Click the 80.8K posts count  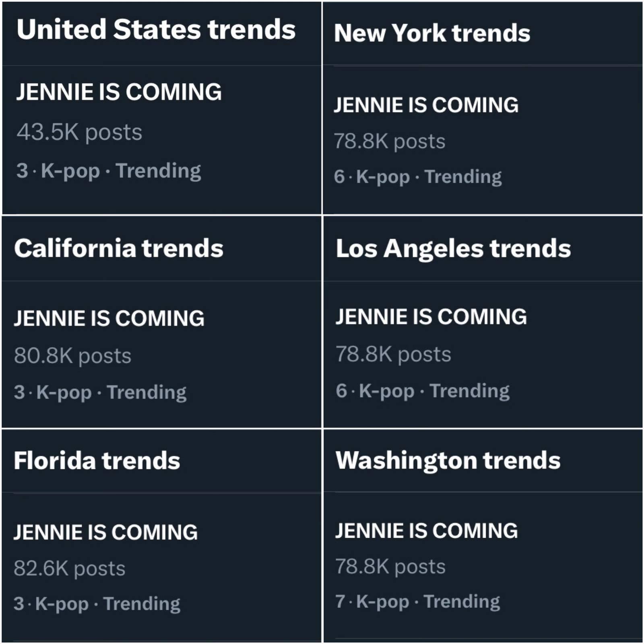tap(72, 356)
